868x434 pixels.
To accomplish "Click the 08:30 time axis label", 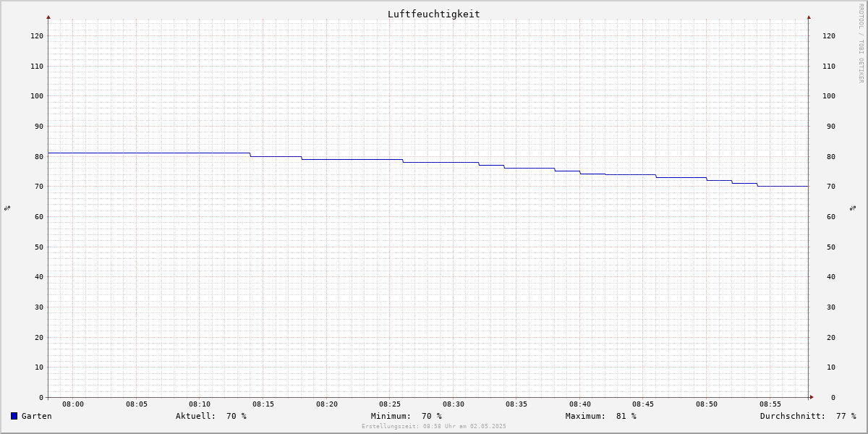I will coord(454,404).
